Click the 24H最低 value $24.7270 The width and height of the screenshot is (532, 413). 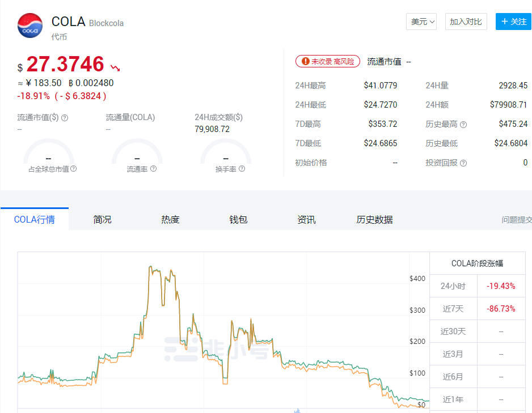[x=381, y=105]
